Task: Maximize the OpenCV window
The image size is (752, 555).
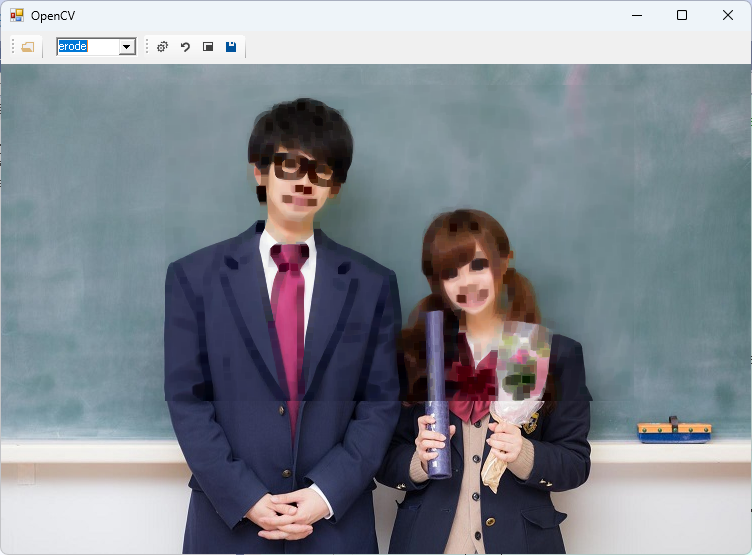Action: [682, 15]
